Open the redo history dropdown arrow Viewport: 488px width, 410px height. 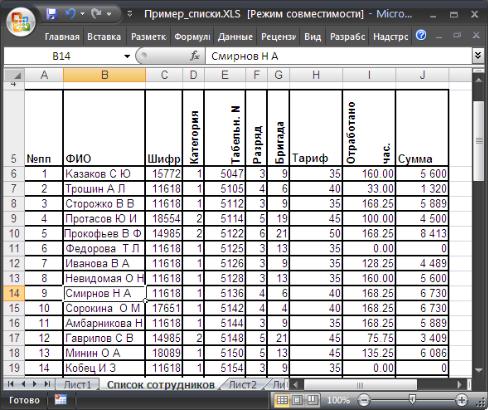(x=109, y=14)
